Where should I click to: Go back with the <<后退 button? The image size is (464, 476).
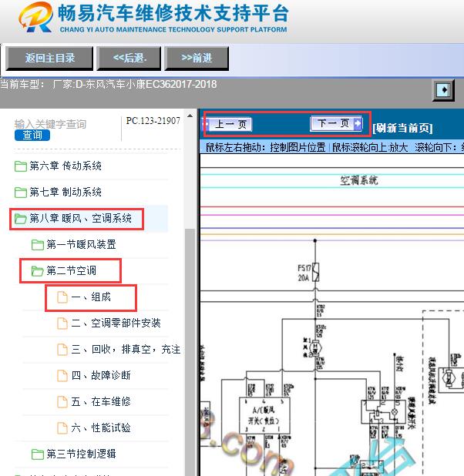129,59
